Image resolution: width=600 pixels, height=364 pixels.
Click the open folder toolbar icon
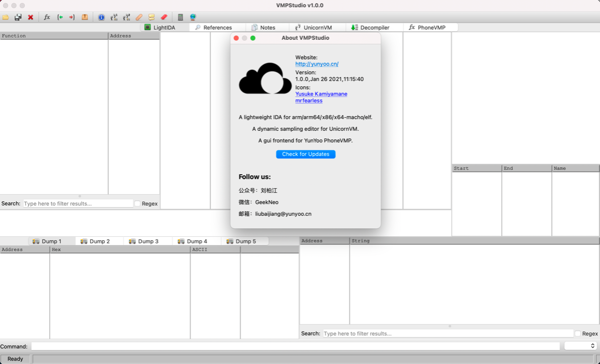tap(5, 17)
